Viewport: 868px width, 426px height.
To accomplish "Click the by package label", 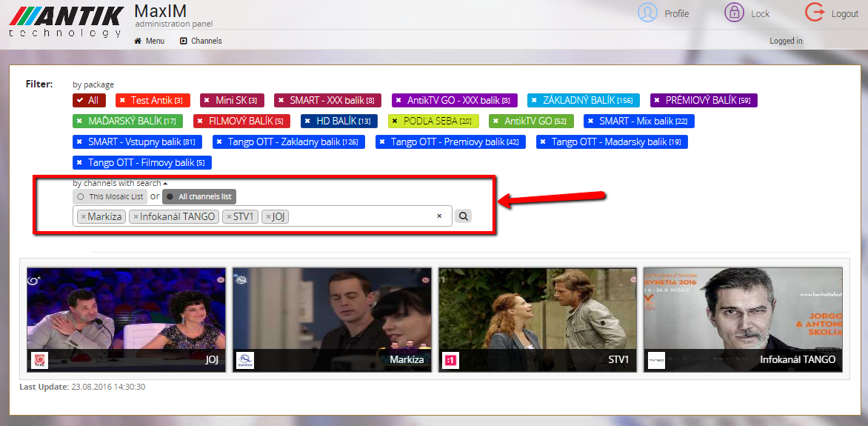I will point(93,84).
